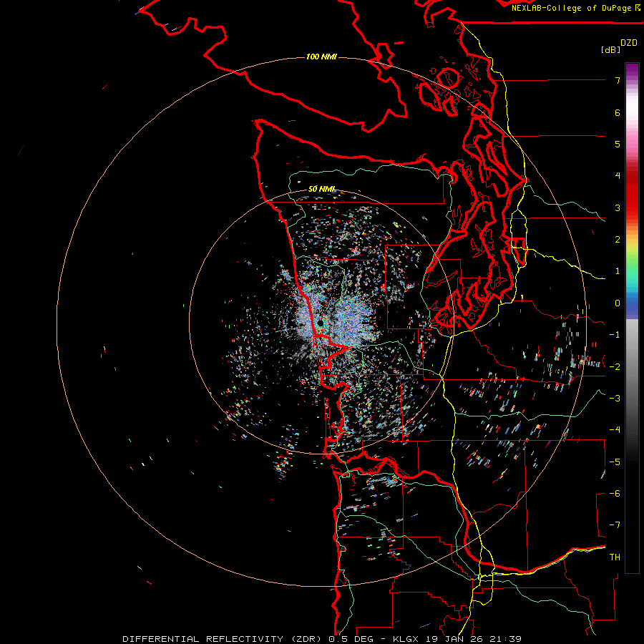
Task: Click the -7 value on color scale
Action: click(615, 525)
